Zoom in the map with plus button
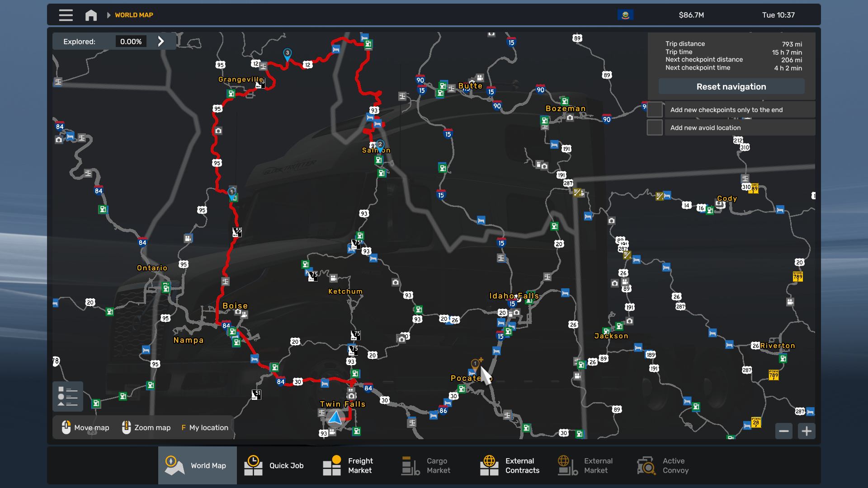This screenshot has height=488, width=868. 807,431
